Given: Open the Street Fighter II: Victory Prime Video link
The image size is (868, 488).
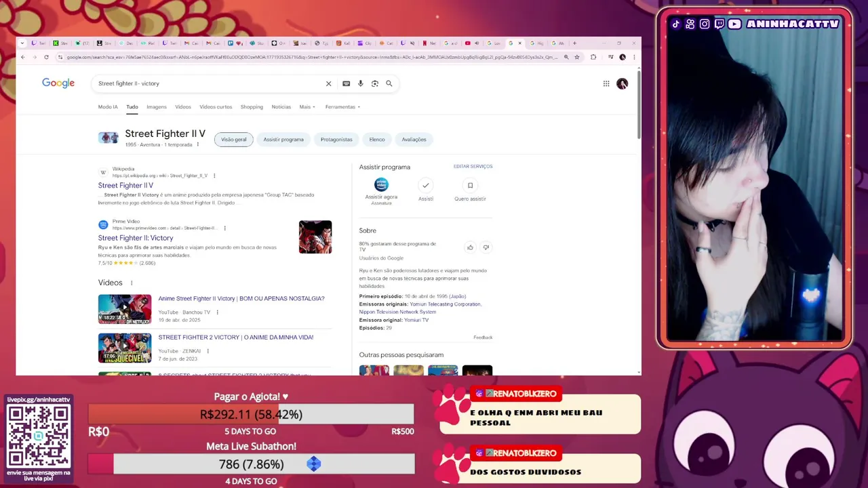Looking at the screenshot, I should [x=136, y=238].
